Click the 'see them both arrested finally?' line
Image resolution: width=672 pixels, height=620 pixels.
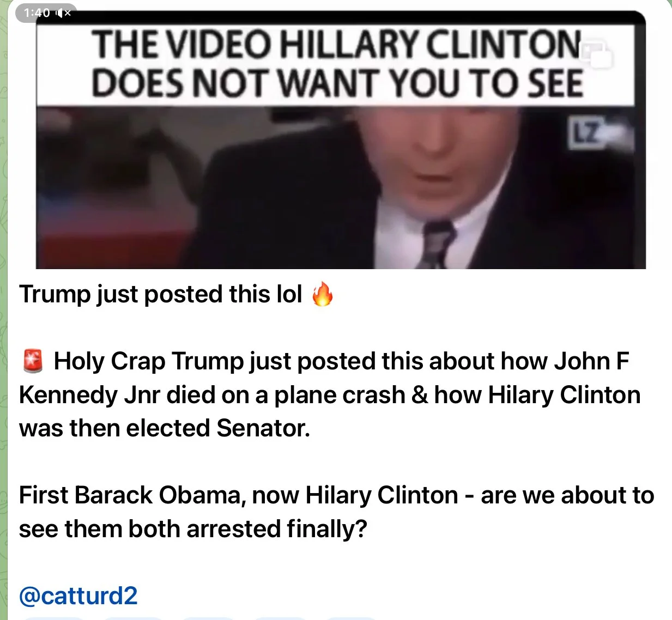(x=193, y=529)
